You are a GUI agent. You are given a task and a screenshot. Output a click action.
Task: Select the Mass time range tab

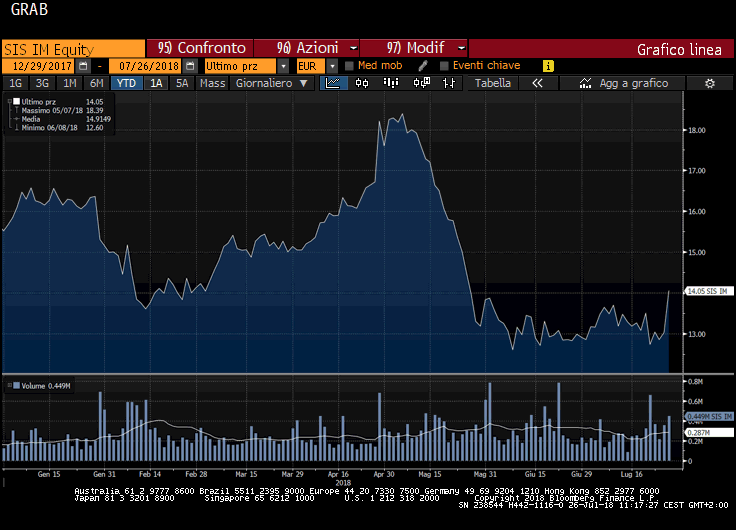click(x=212, y=83)
